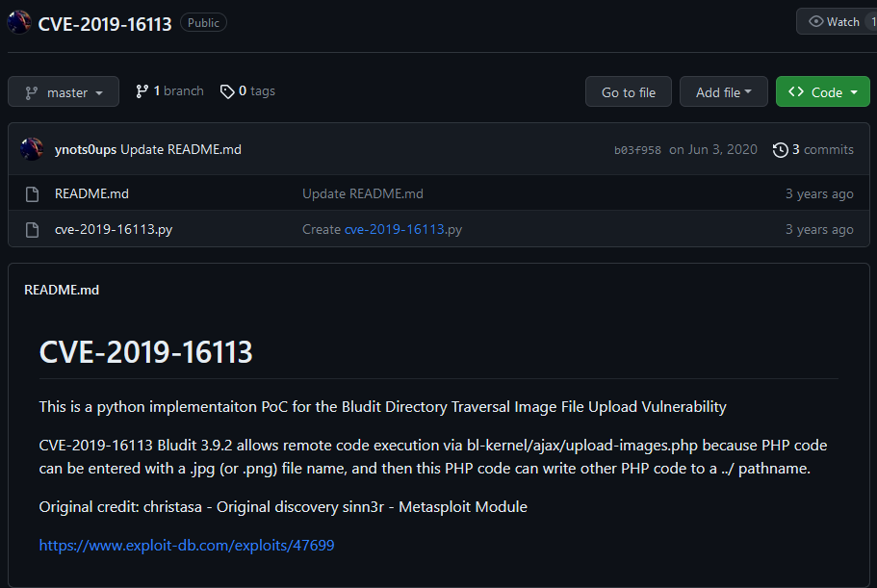View the 1 branch link
This screenshot has height=588, width=877.
pos(169,91)
